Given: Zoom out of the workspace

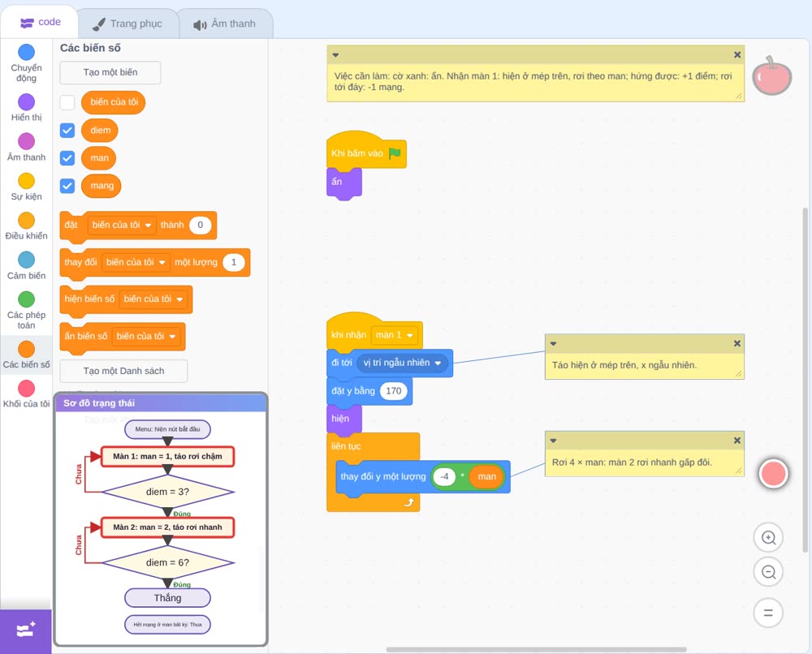Looking at the screenshot, I should click(x=768, y=572).
